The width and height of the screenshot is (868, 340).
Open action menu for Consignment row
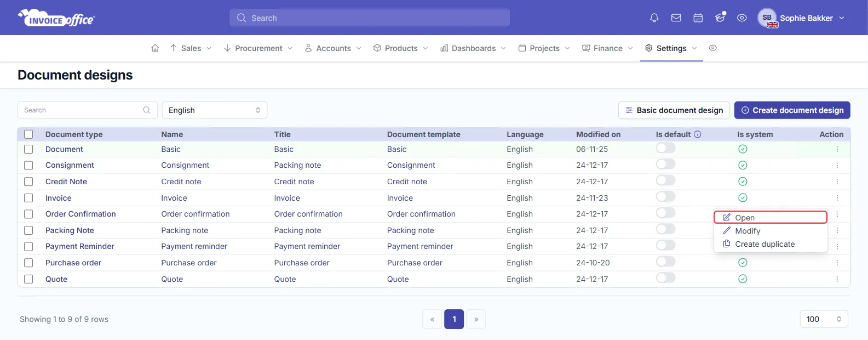[837, 165]
